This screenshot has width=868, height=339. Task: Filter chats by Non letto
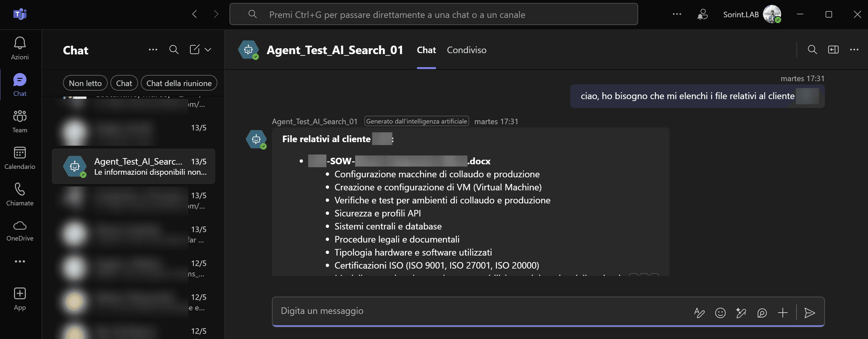pos(85,83)
